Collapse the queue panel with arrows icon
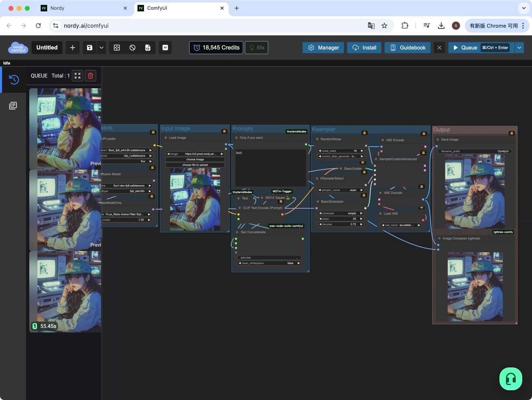 [77, 76]
